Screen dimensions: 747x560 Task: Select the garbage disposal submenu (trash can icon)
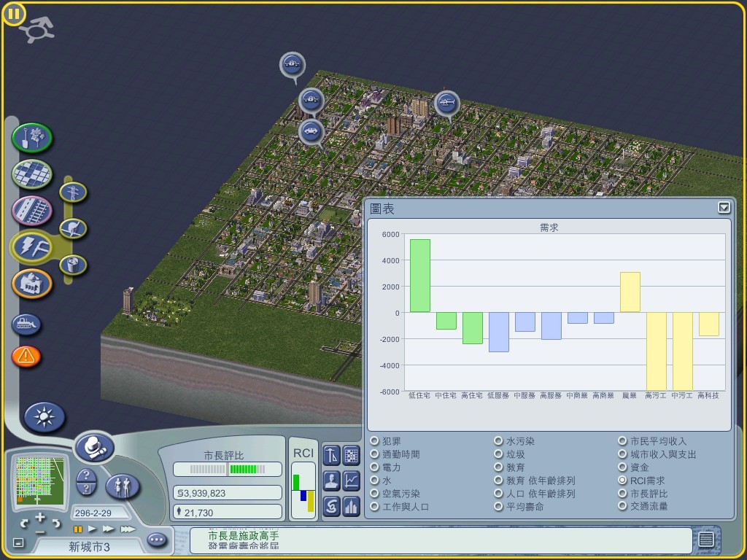73,265
